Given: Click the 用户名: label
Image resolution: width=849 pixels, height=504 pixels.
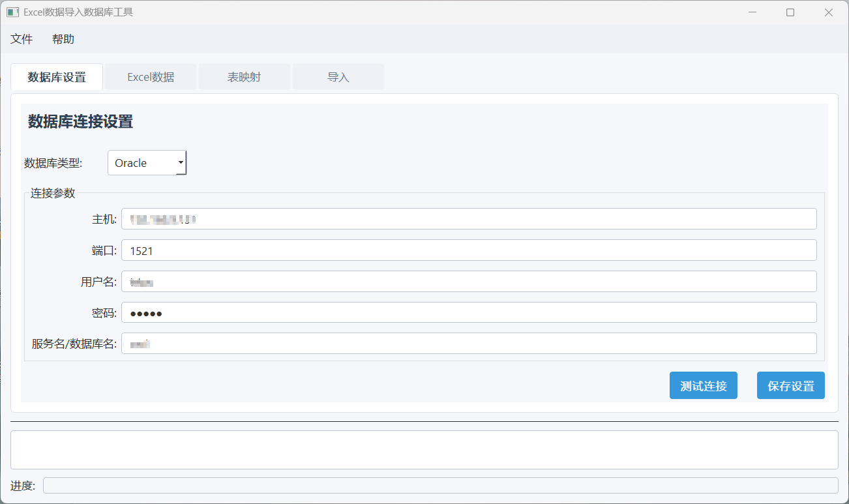Looking at the screenshot, I should pos(99,282).
